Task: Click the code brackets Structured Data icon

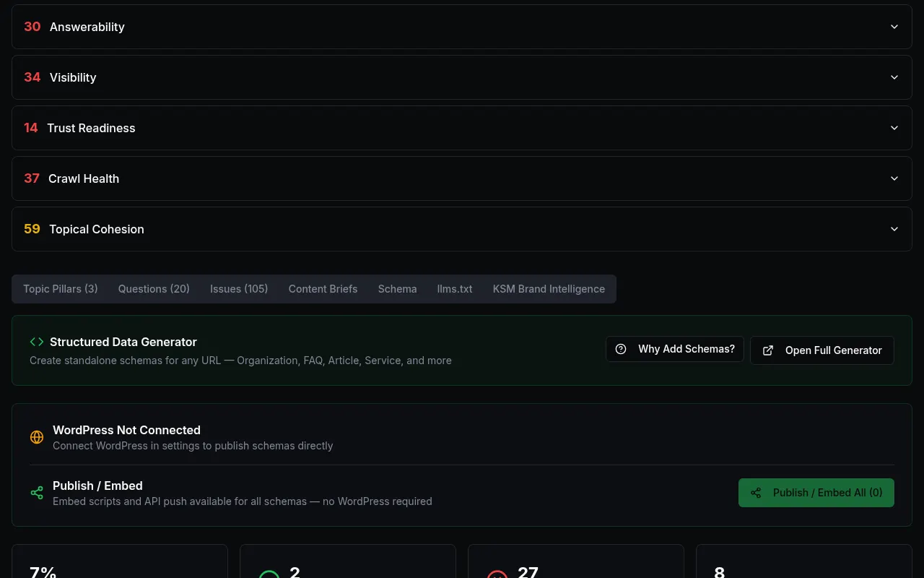Action: [x=37, y=342]
